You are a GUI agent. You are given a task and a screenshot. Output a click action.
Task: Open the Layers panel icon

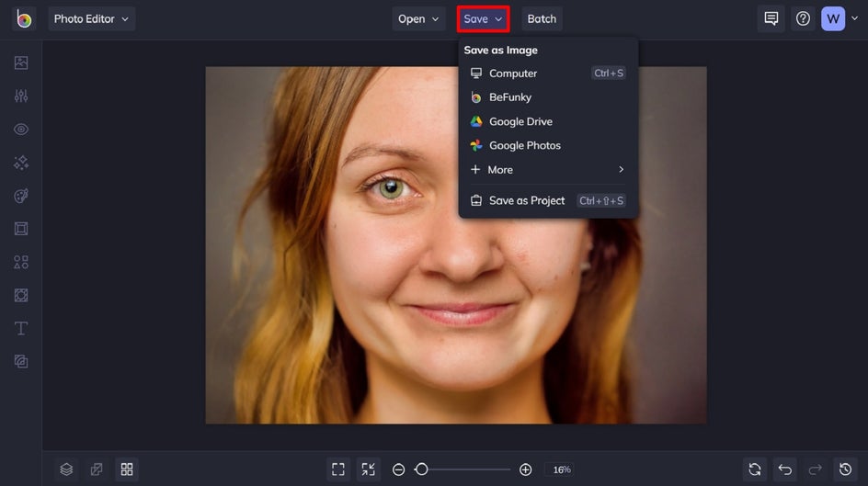[x=66, y=469]
